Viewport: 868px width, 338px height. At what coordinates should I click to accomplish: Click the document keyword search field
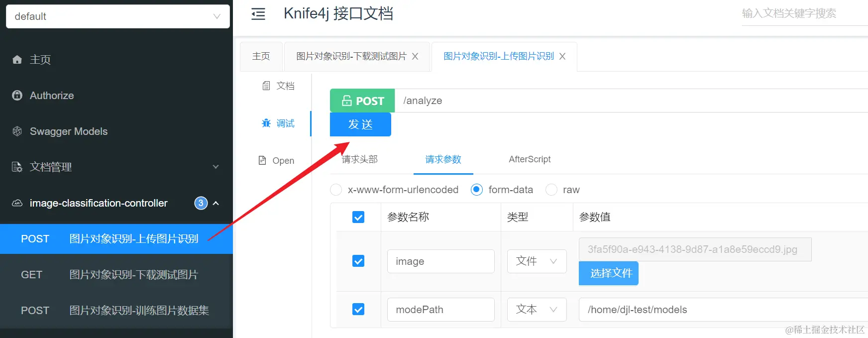click(x=804, y=13)
